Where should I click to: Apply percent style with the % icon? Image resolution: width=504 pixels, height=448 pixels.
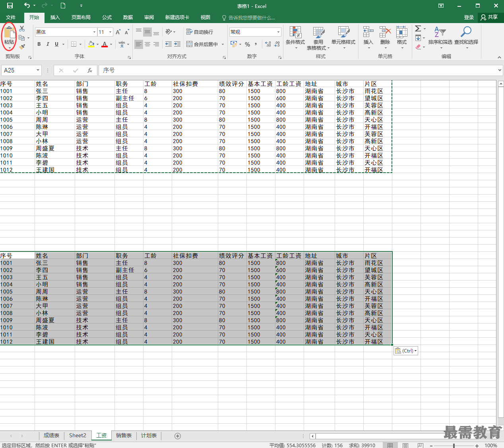(x=247, y=44)
